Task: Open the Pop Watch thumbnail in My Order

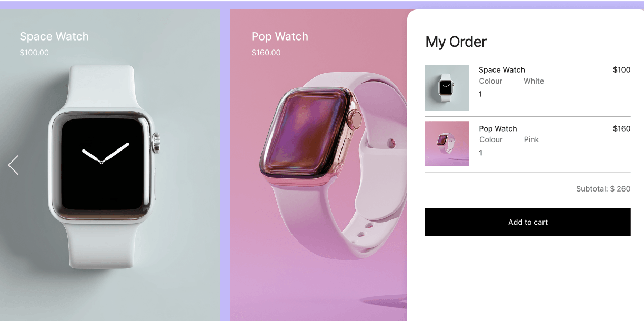Action: click(447, 144)
